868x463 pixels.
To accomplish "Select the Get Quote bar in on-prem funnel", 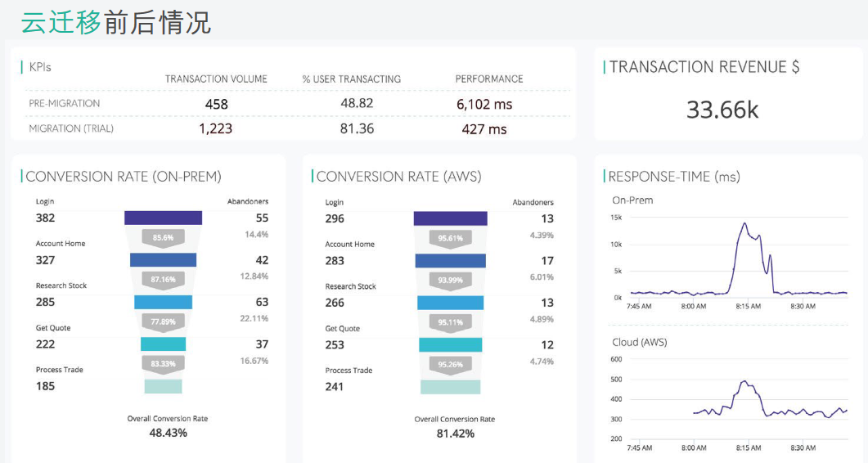I will 163,344.
